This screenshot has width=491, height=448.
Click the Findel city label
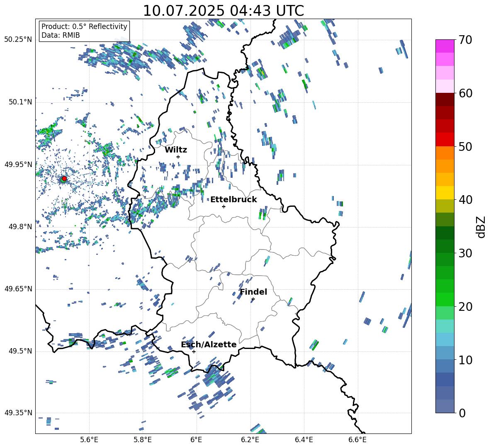[x=253, y=292]
